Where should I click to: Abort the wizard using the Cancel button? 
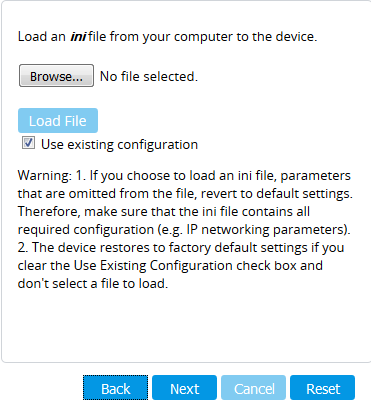253,387
